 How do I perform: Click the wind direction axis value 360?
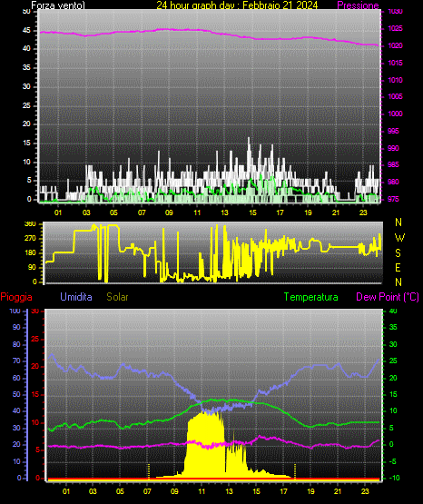click(x=30, y=224)
